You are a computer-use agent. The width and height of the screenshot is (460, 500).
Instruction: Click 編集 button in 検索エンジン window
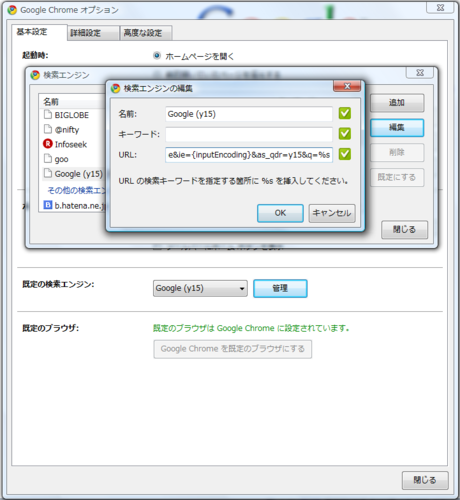397,128
